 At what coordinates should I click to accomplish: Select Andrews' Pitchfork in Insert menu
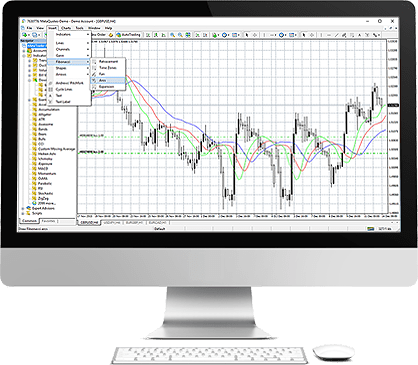69,83
